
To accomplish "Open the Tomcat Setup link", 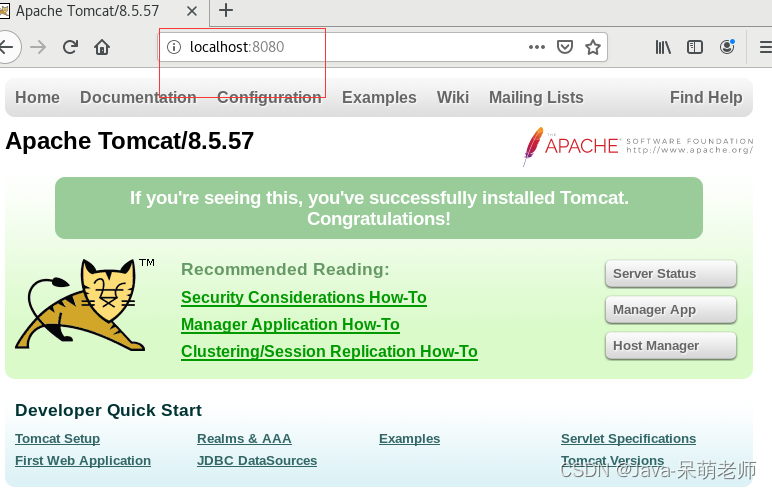I will click(58, 438).
